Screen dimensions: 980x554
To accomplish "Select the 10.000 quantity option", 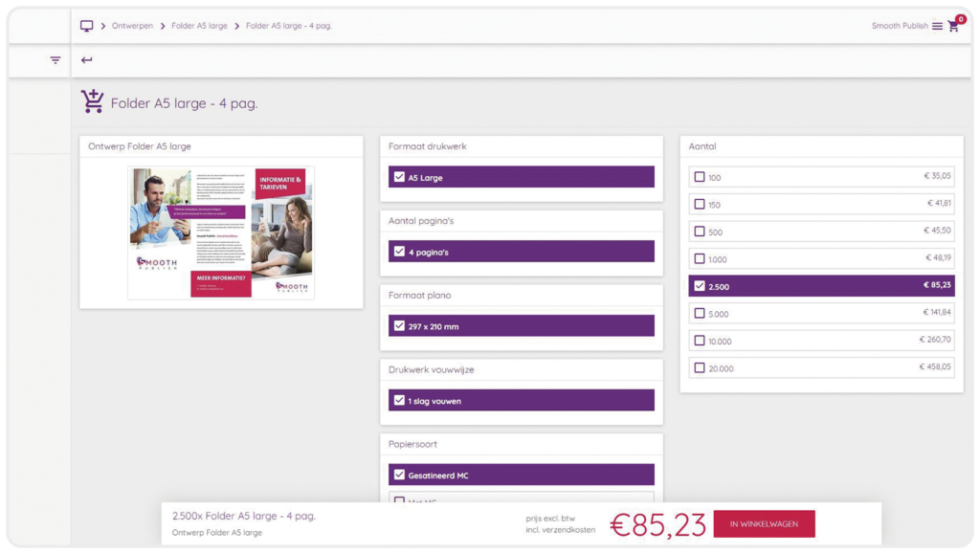I will [x=700, y=341].
